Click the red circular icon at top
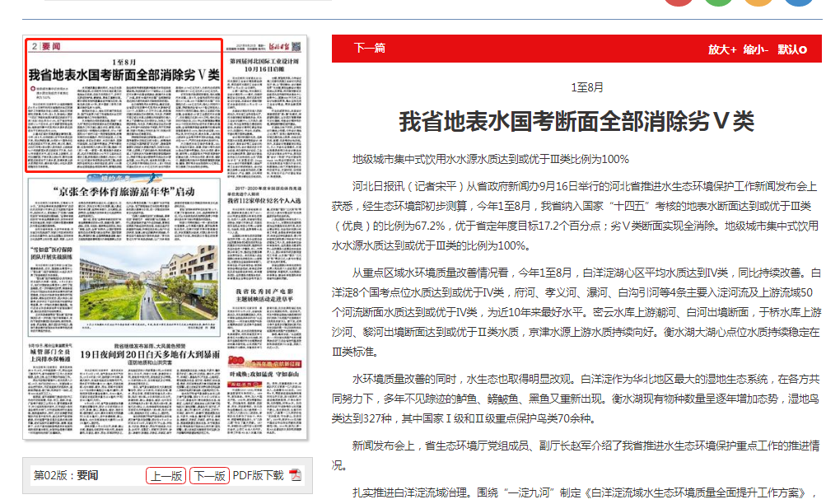Image resolution: width=826 pixels, height=504 pixels. [678, 2]
